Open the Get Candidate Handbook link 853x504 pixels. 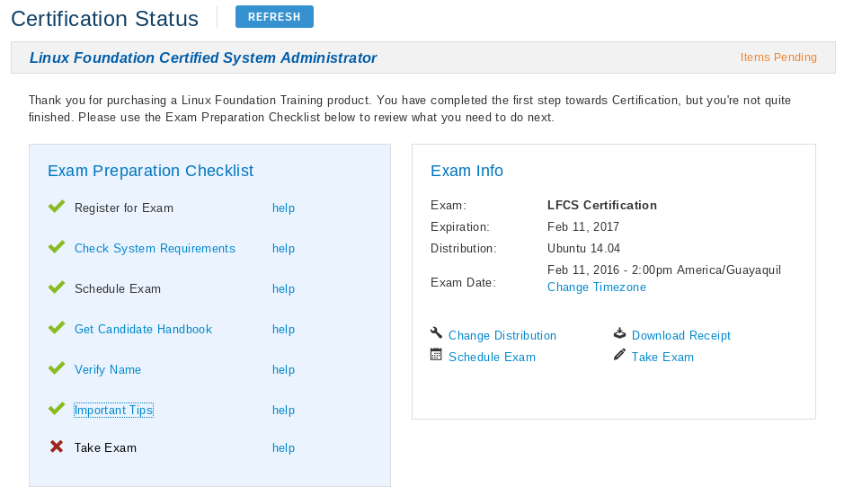click(143, 330)
